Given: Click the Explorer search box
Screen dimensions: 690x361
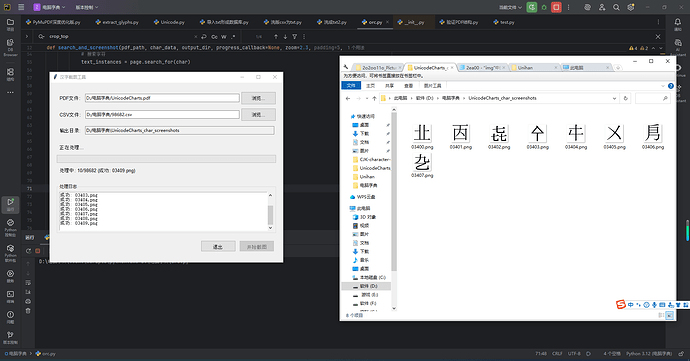Looking at the screenshot, I should [652, 98].
